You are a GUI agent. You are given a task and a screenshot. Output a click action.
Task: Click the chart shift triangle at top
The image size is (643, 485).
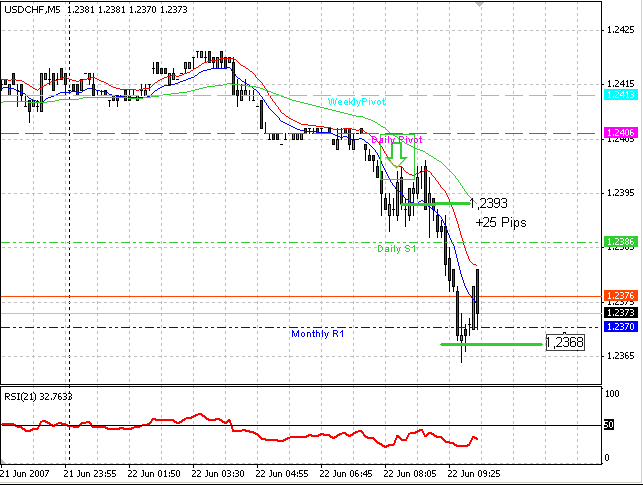click(479, 4)
